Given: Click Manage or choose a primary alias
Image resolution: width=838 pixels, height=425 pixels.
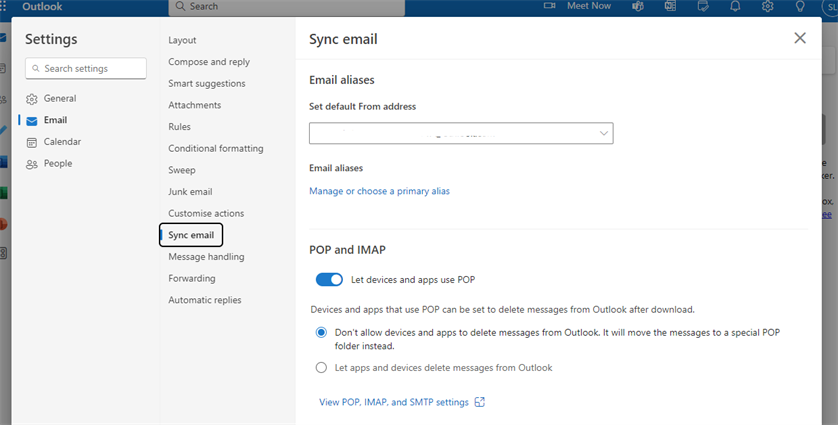Looking at the screenshot, I should pyautogui.click(x=379, y=191).
